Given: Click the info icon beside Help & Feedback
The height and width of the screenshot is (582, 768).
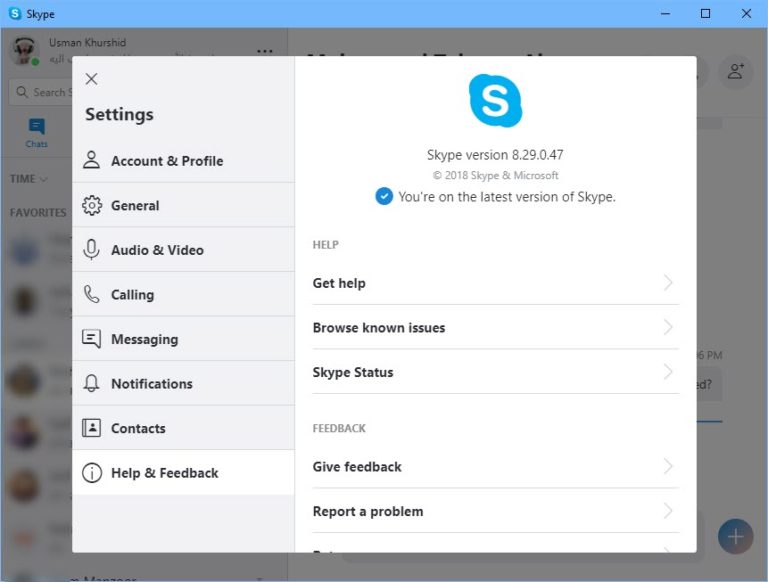Looking at the screenshot, I should coord(92,473).
